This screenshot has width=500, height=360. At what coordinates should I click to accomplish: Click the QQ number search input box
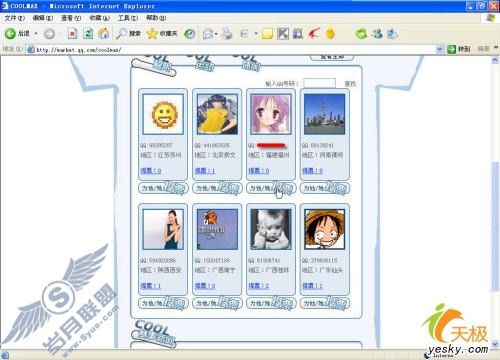[319, 83]
